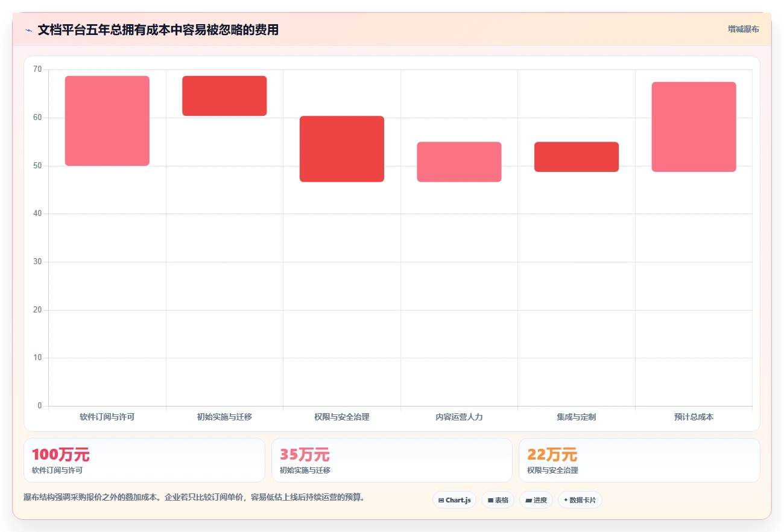This screenshot has width=784, height=532.
Task: Click the y-axis value 30
Action: click(x=37, y=262)
